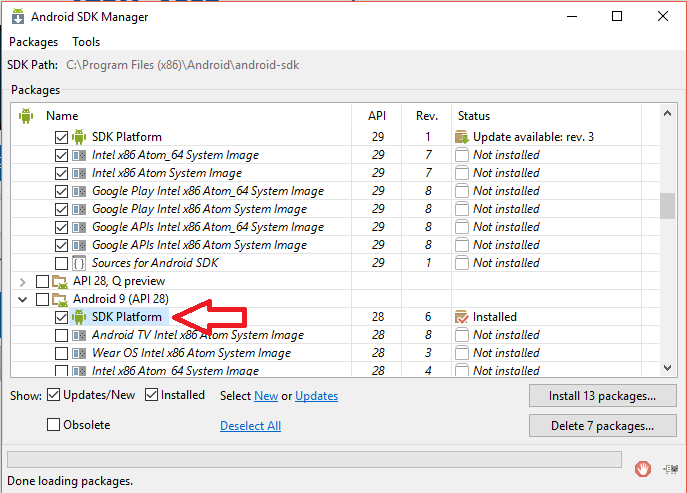Click the Android SDK Manager title bar icon

pos(18,16)
